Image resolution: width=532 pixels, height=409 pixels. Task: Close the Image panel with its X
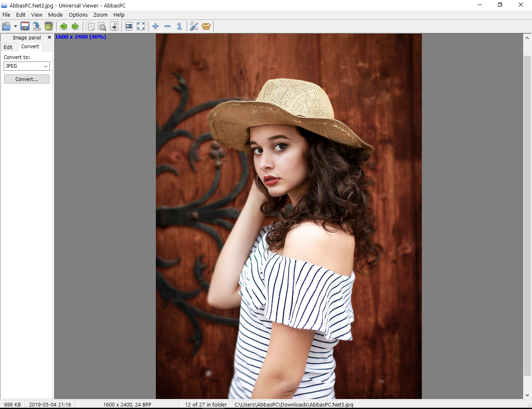click(49, 37)
